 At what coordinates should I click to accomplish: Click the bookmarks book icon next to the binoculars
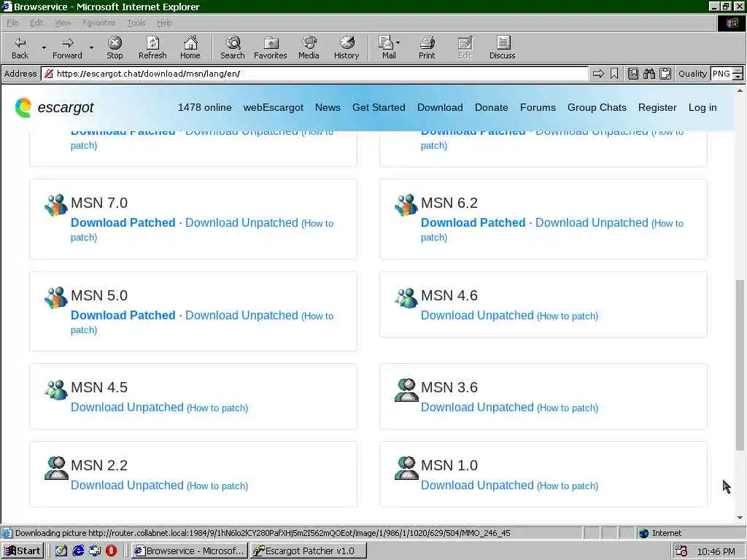point(633,74)
